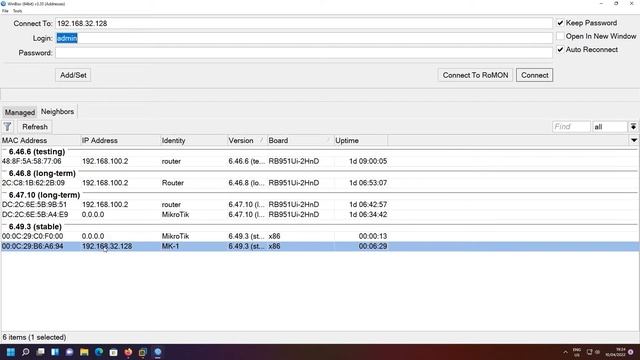The height and width of the screenshot is (360, 640).
Task: Click the ENG language indicator
Action: click(x=577, y=352)
